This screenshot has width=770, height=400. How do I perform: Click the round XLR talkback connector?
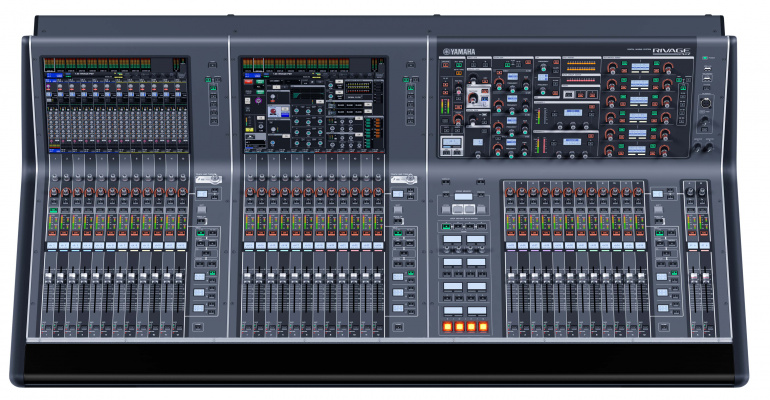704,104
